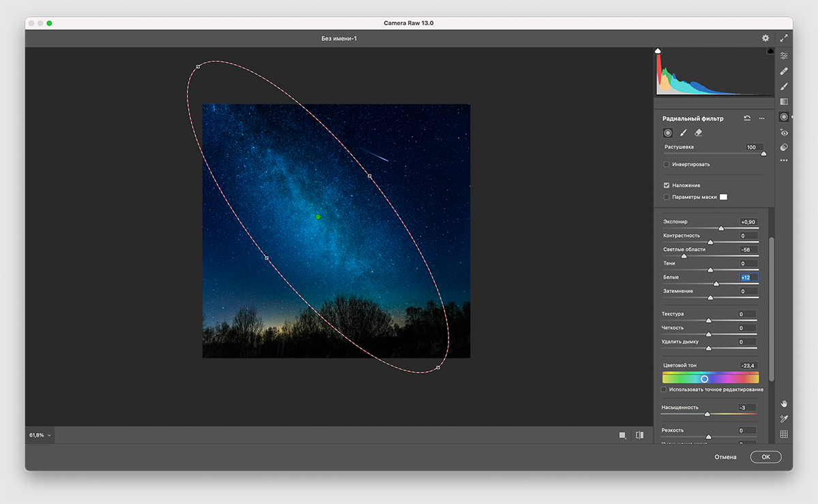818x504 pixels.
Task: Click the eraser icon for radial mask
Action: point(698,133)
